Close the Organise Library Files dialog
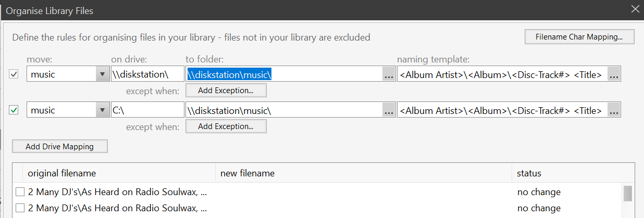This screenshot has height=218, width=644. [635, 9]
